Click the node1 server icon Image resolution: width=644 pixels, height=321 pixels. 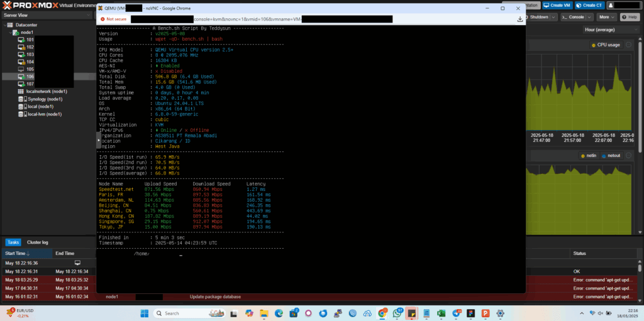(x=16, y=33)
